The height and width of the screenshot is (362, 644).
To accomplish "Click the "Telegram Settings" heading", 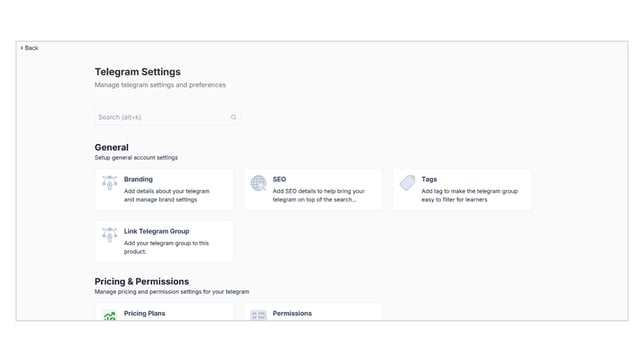I will pyautogui.click(x=138, y=72).
